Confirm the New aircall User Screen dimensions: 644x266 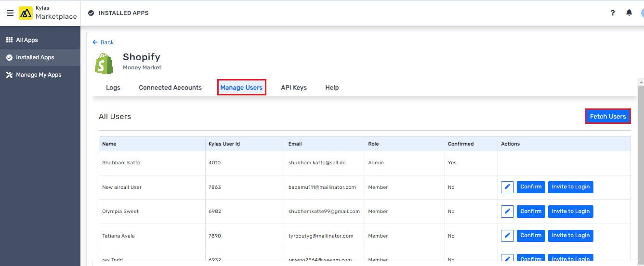pyautogui.click(x=531, y=187)
